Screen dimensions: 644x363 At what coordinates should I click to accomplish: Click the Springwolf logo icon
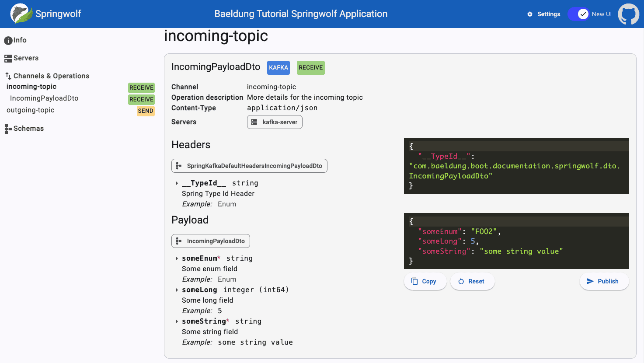pos(21,14)
